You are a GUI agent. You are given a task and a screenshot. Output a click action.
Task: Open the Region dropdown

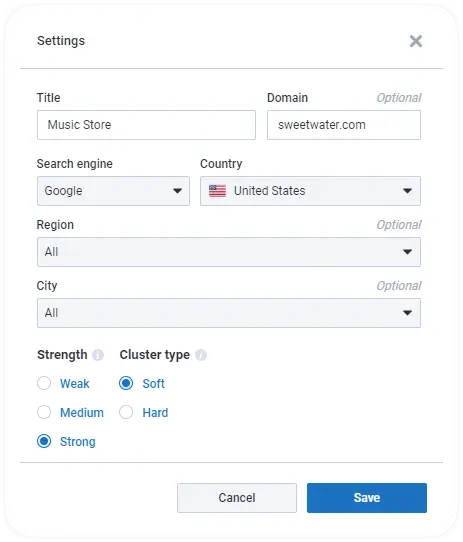pyautogui.click(x=229, y=252)
